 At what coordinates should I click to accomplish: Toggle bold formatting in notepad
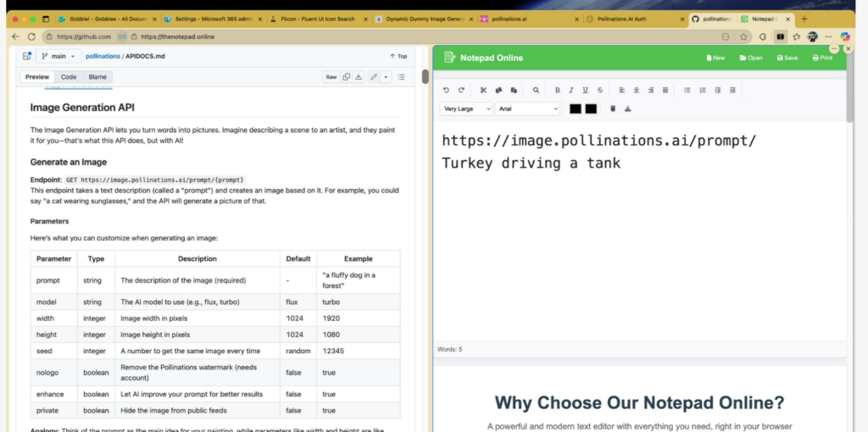tap(557, 90)
